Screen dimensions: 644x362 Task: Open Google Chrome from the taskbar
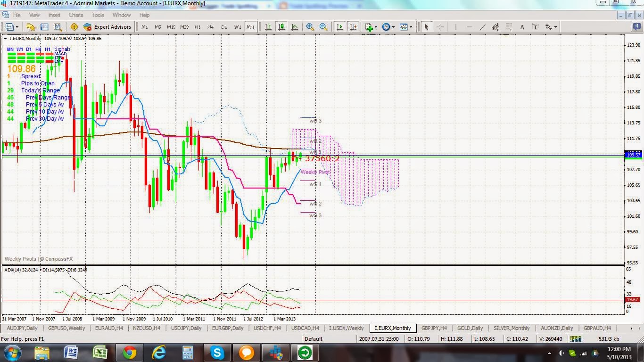pyautogui.click(x=130, y=353)
